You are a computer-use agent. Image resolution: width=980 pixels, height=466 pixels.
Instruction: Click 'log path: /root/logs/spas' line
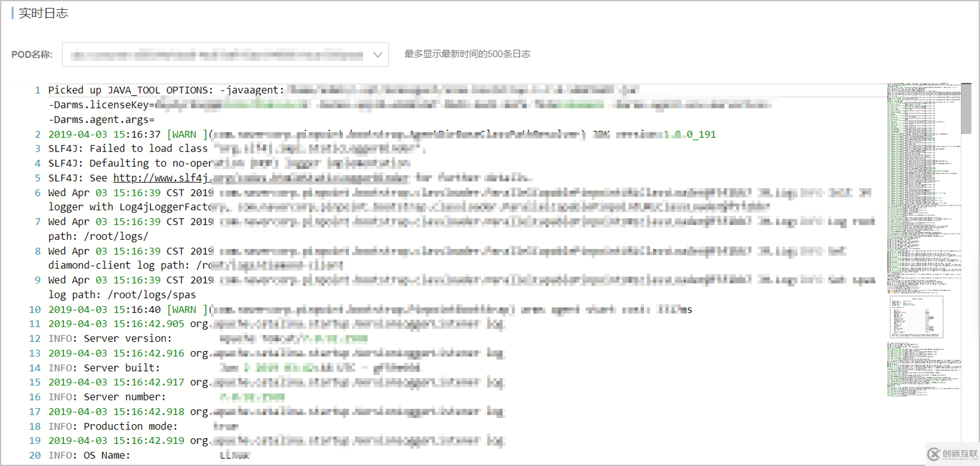[122, 294]
